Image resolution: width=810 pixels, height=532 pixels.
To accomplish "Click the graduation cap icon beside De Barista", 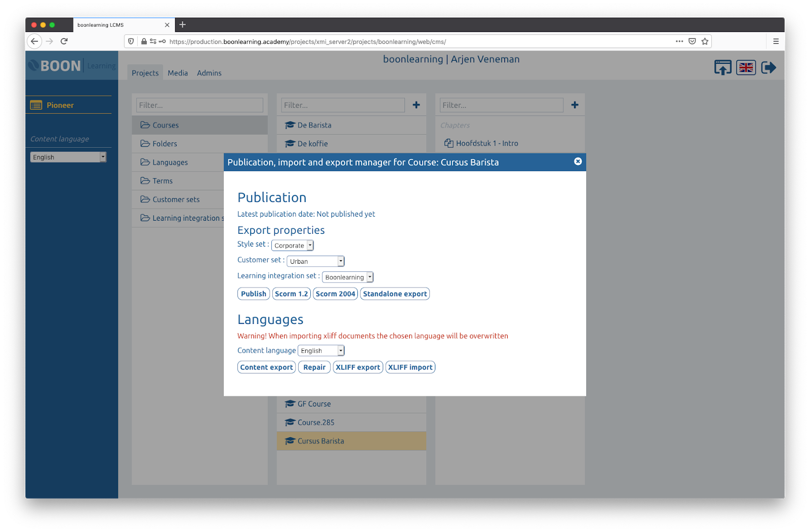I will [x=290, y=125].
